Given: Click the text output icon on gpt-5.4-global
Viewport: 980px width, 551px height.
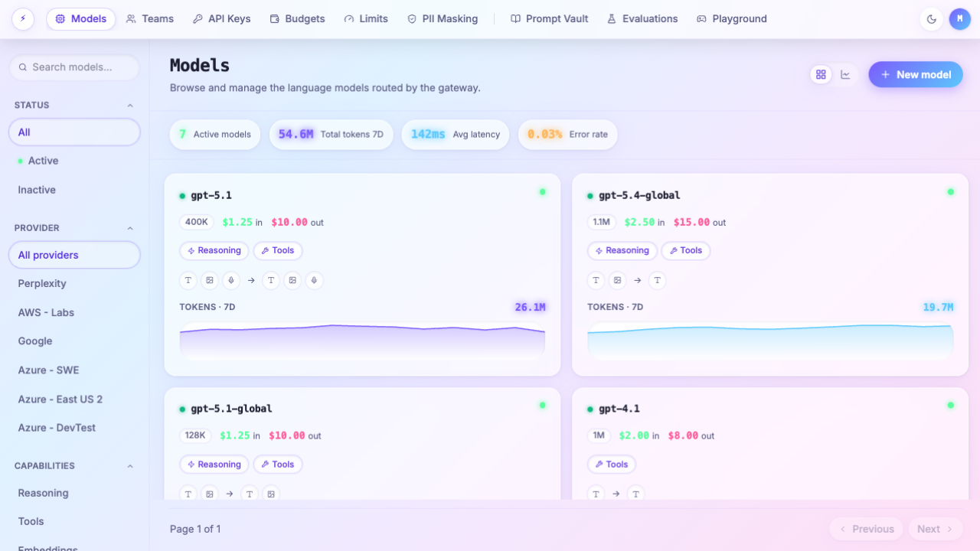Looking at the screenshot, I should click(658, 281).
